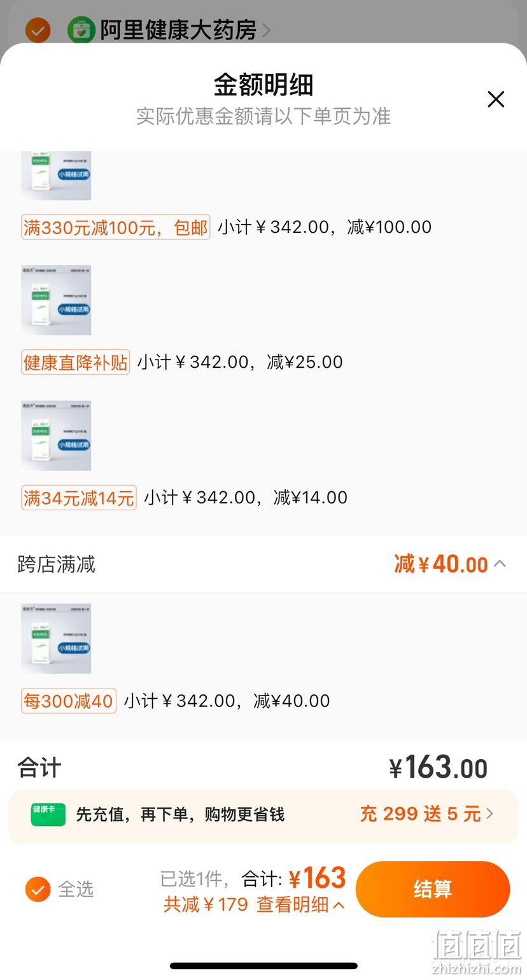Toggle the store selection checkbox at top
The image size is (527, 980).
pos(38,30)
